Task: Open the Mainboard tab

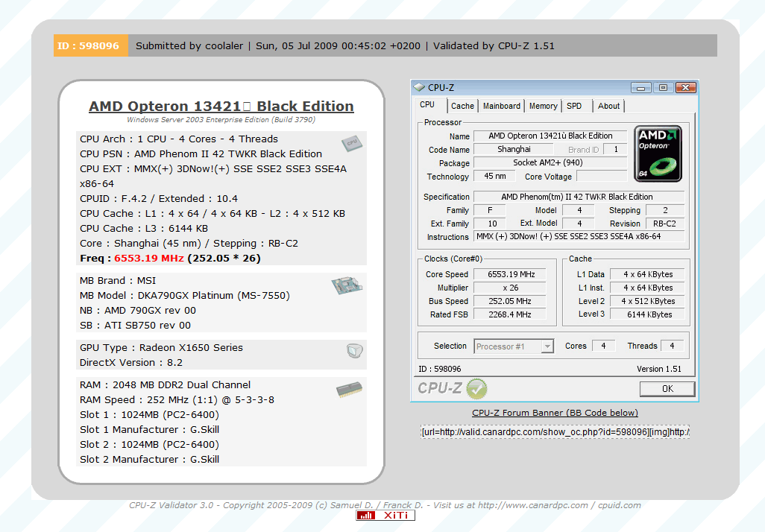Action: click(x=502, y=106)
